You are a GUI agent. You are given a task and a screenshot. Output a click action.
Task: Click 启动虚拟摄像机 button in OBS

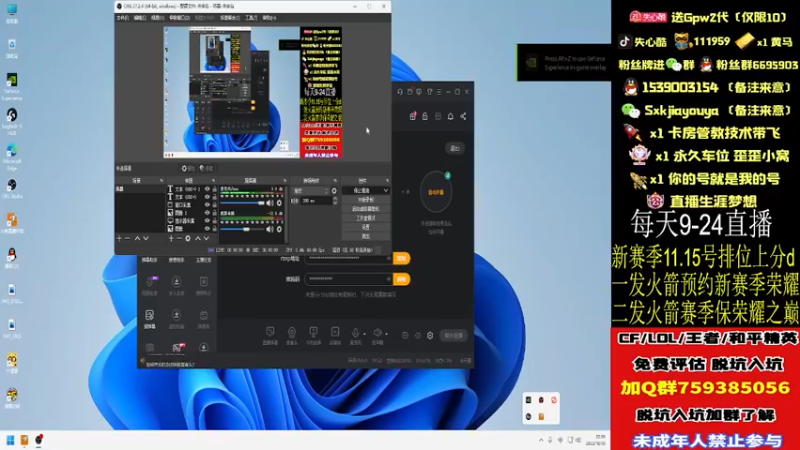(366, 209)
